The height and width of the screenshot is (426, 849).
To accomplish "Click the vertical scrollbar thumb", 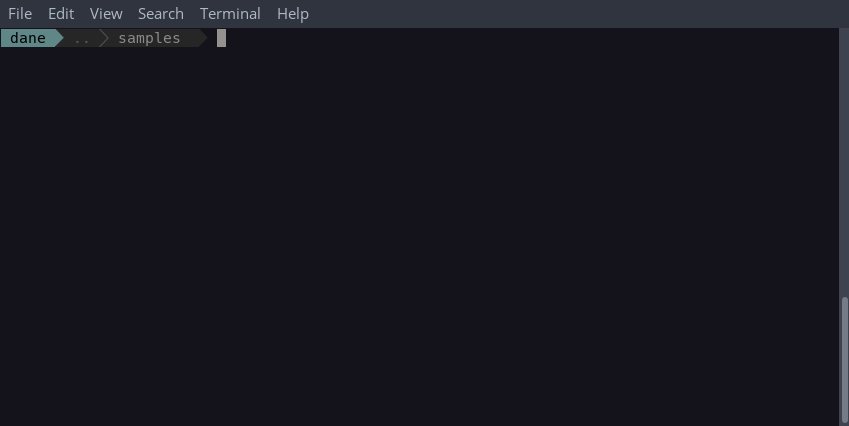I will point(844,359).
